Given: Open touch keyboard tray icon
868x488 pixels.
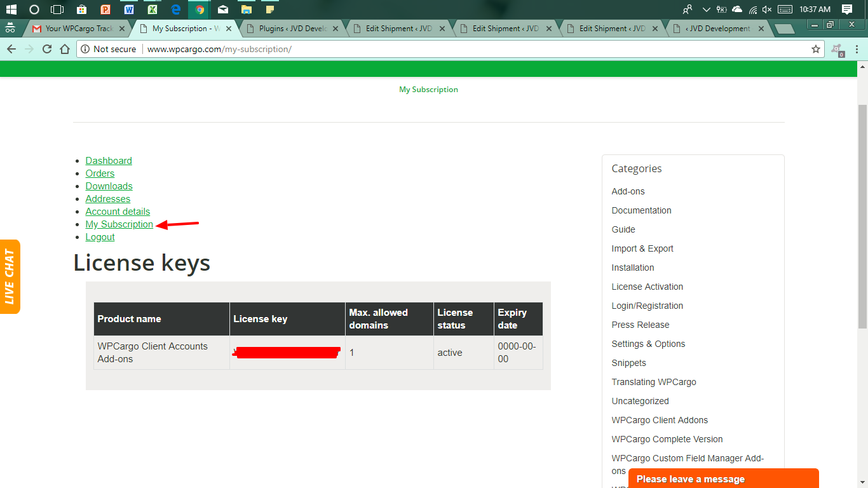Looking at the screenshot, I should click(x=785, y=10).
